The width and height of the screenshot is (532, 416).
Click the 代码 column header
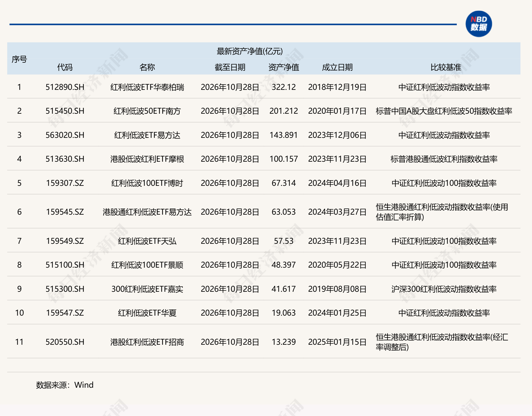click(65, 67)
